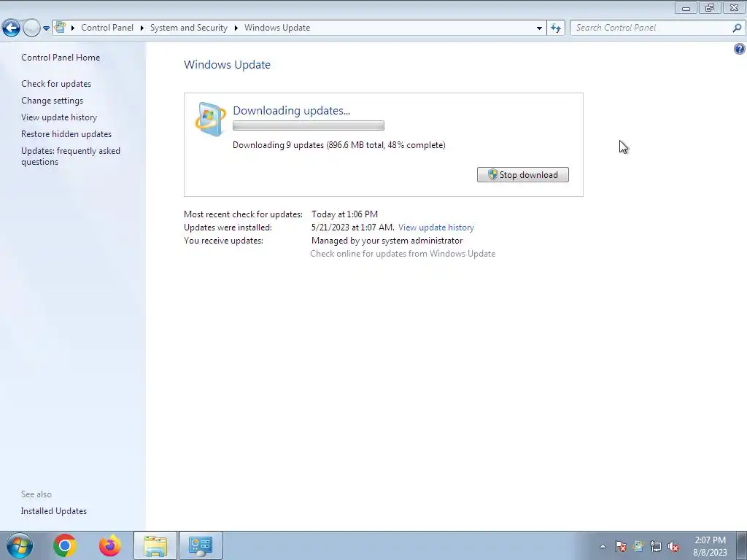Show hidden tray icons arrow
The width and height of the screenshot is (747, 560).
coord(603,546)
